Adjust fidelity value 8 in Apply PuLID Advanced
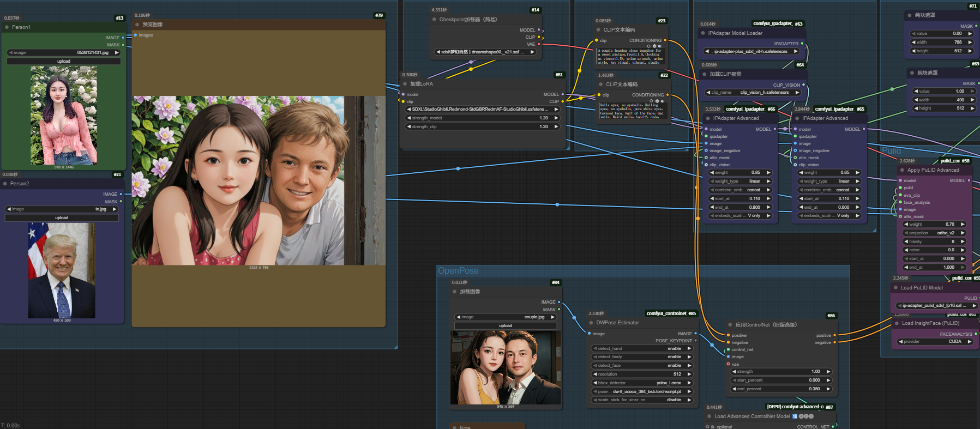 point(935,241)
